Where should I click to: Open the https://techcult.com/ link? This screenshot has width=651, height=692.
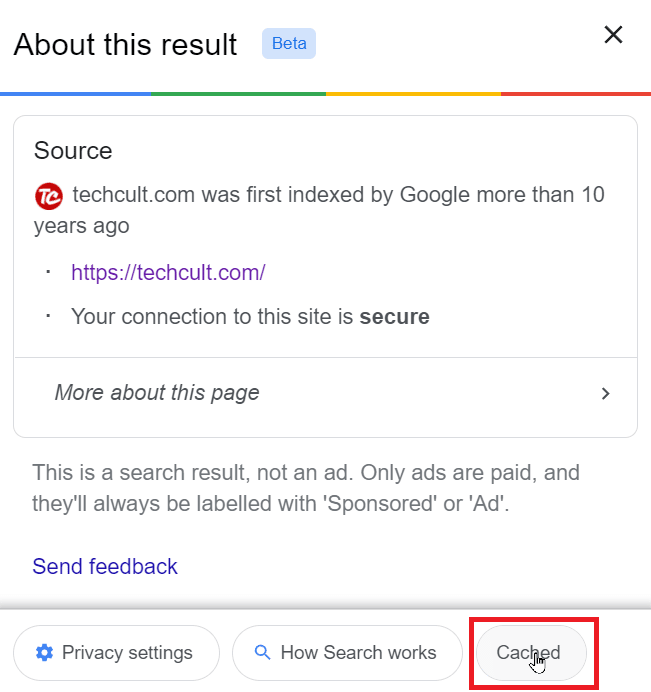click(168, 272)
